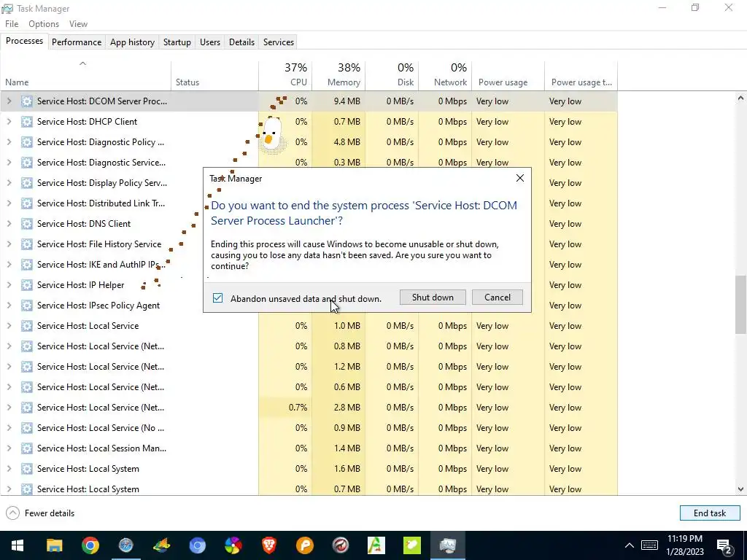Screen dimensions: 747x560
Task: Click gear icon of Local Session Manager row
Action: tap(27, 448)
